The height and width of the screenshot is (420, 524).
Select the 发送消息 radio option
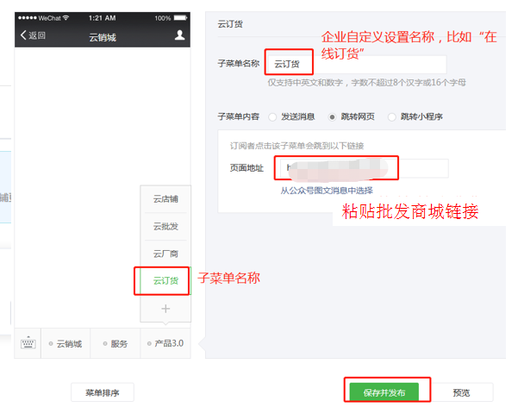[272, 116]
